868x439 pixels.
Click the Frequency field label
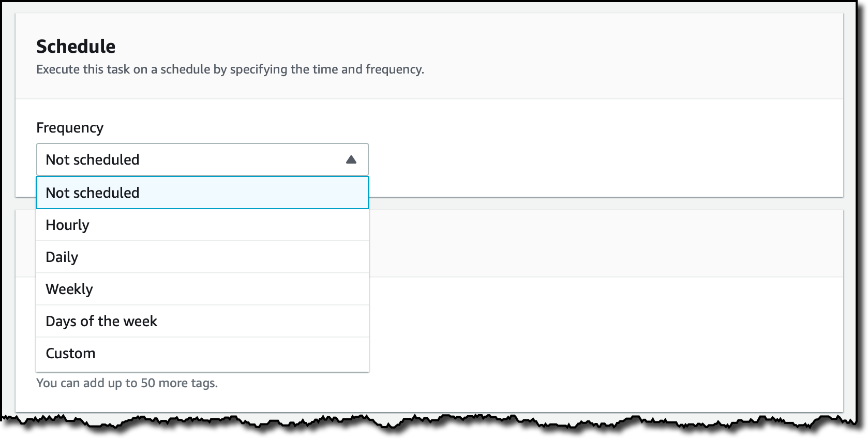(x=70, y=128)
